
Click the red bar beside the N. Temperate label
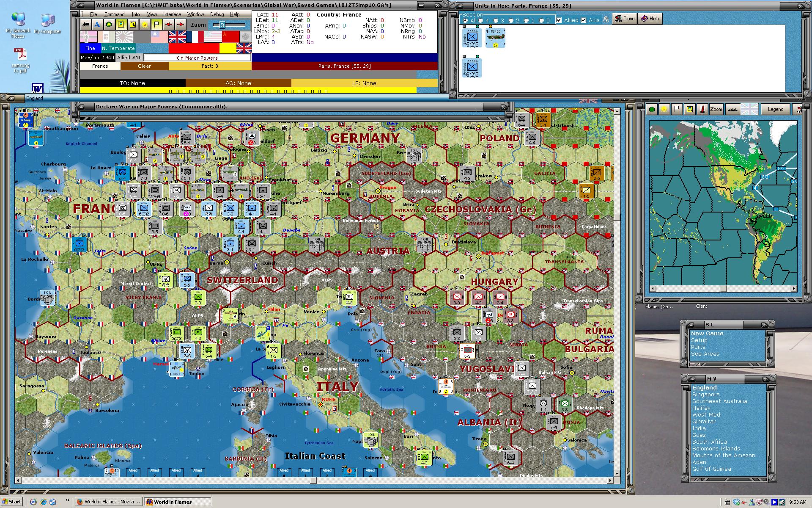click(193, 48)
